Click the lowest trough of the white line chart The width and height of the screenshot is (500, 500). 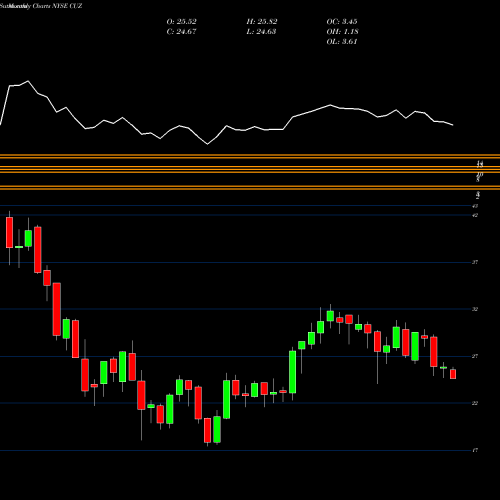208,144
